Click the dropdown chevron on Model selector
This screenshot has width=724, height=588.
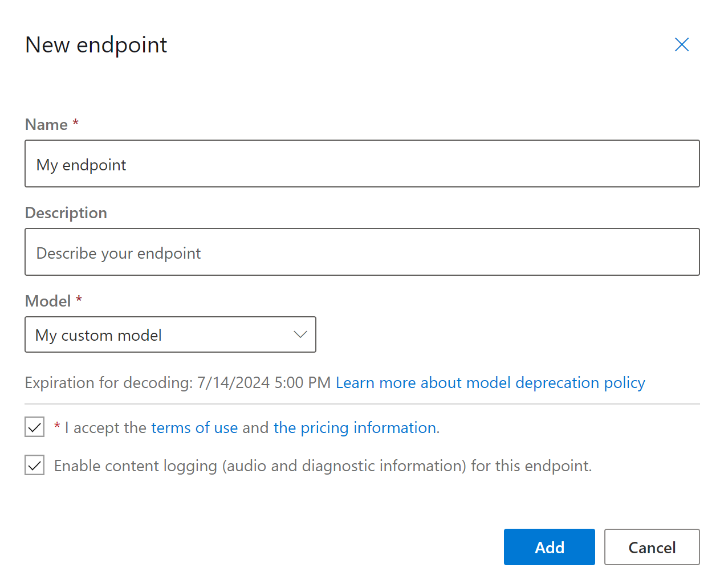[300, 334]
